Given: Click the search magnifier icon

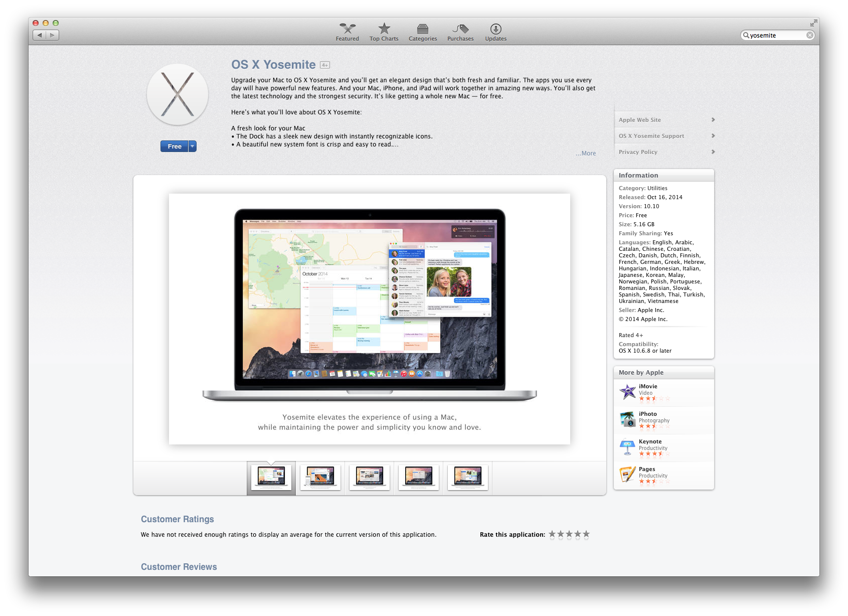Looking at the screenshot, I should click(x=746, y=35).
